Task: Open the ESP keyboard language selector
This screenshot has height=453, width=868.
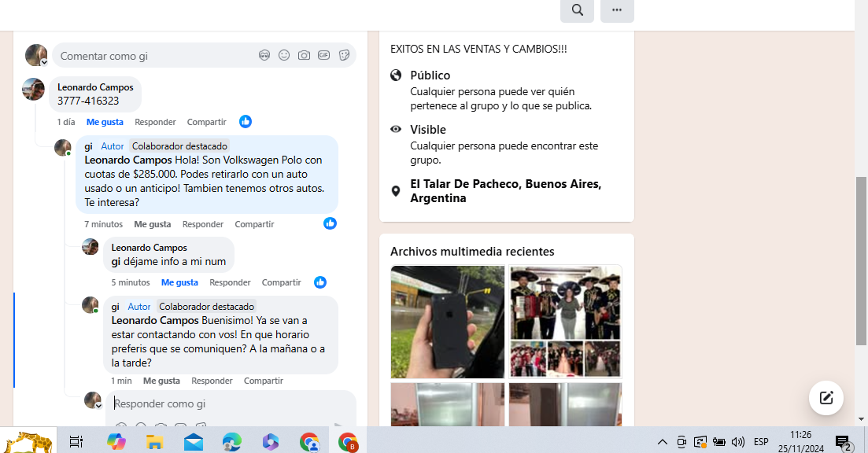Action: pyautogui.click(x=761, y=441)
